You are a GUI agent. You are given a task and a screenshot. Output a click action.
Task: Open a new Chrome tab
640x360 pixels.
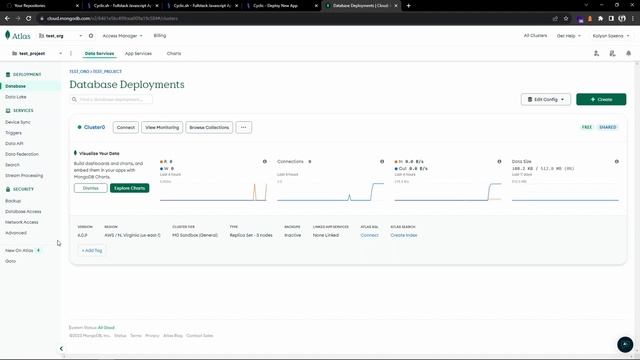408,6
